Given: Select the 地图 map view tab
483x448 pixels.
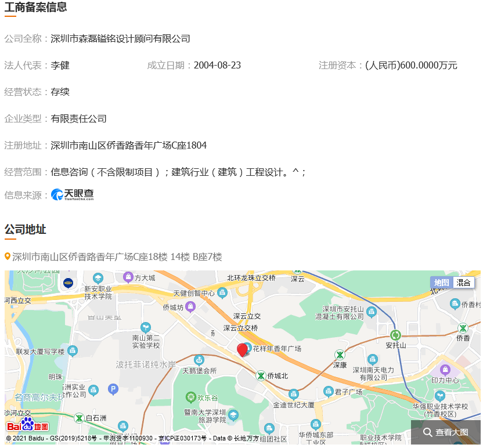Looking at the screenshot, I should (441, 283).
